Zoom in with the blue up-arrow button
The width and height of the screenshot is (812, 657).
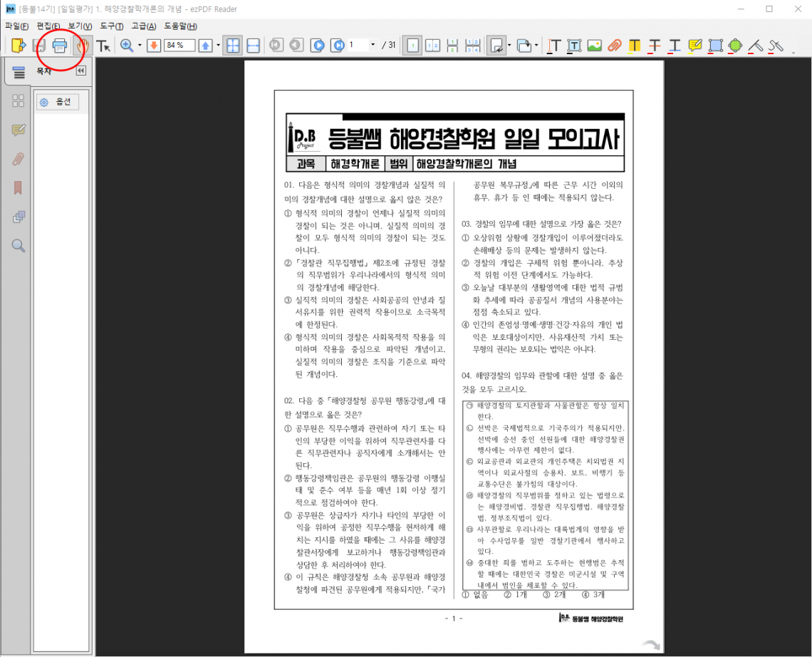tap(206, 46)
